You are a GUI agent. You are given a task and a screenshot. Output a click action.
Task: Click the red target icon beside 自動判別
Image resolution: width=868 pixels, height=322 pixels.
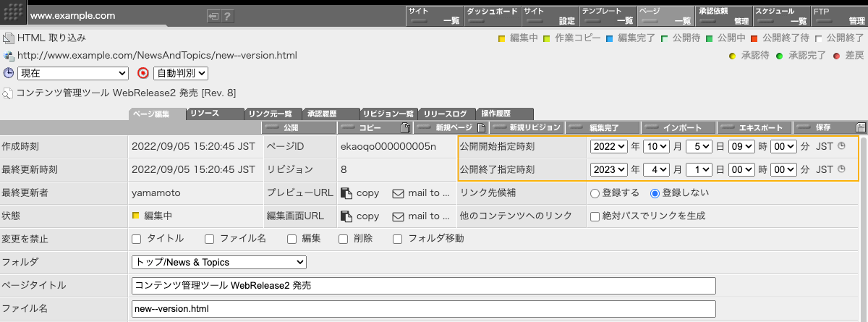pos(143,73)
